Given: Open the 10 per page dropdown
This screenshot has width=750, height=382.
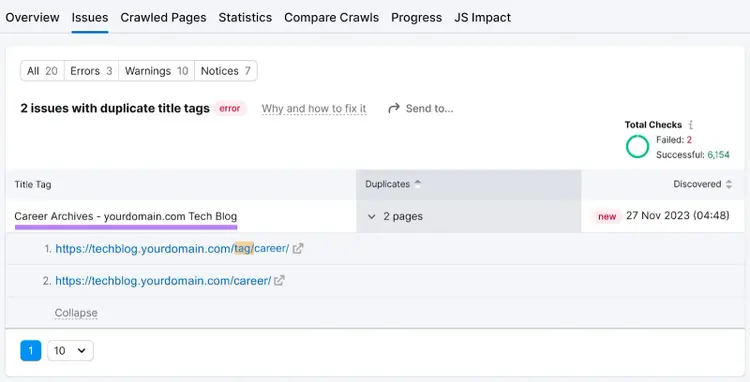Looking at the screenshot, I should click(70, 351).
